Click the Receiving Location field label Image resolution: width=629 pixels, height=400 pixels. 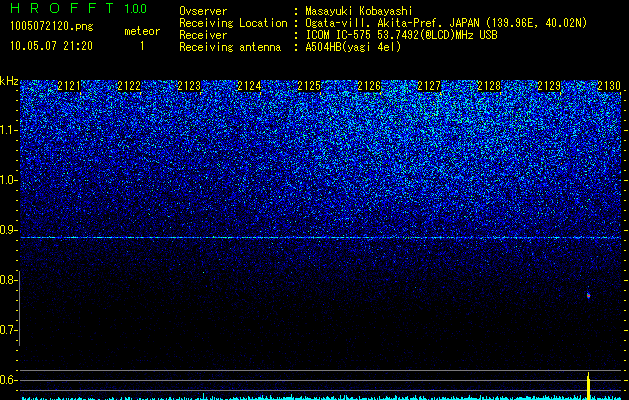click(x=233, y=23)
